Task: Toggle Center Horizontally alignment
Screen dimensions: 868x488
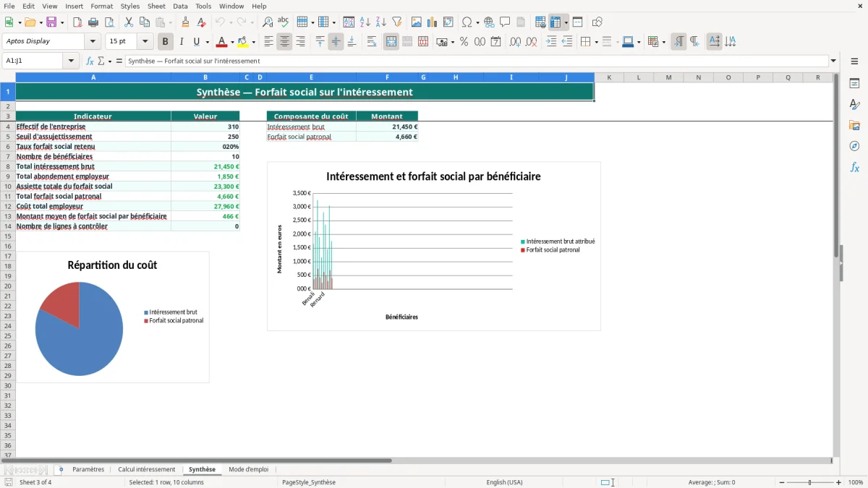Action: coord(284,42)
